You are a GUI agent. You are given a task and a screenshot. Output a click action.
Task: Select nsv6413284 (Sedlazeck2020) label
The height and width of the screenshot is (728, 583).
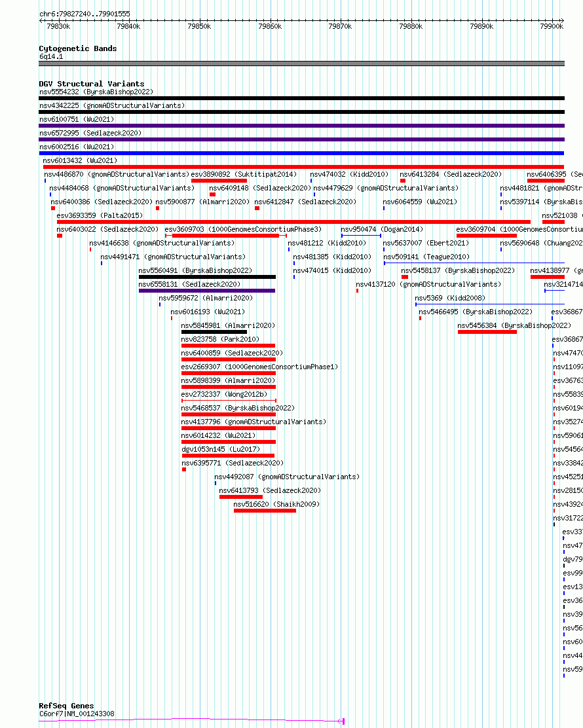451,174
